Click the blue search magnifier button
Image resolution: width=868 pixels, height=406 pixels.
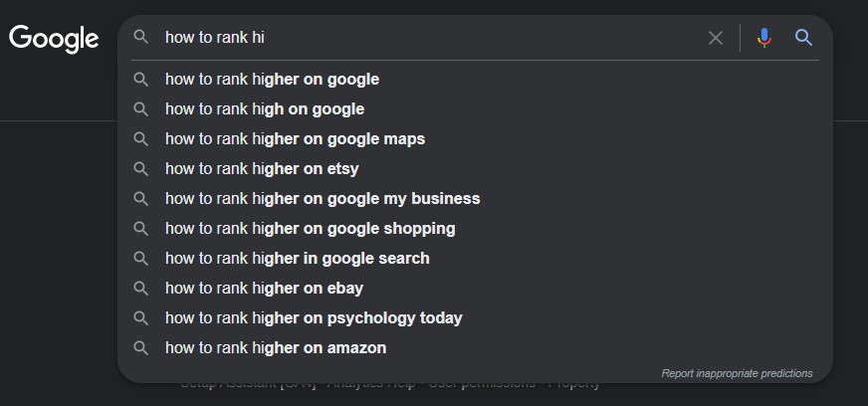pos(804,38)
